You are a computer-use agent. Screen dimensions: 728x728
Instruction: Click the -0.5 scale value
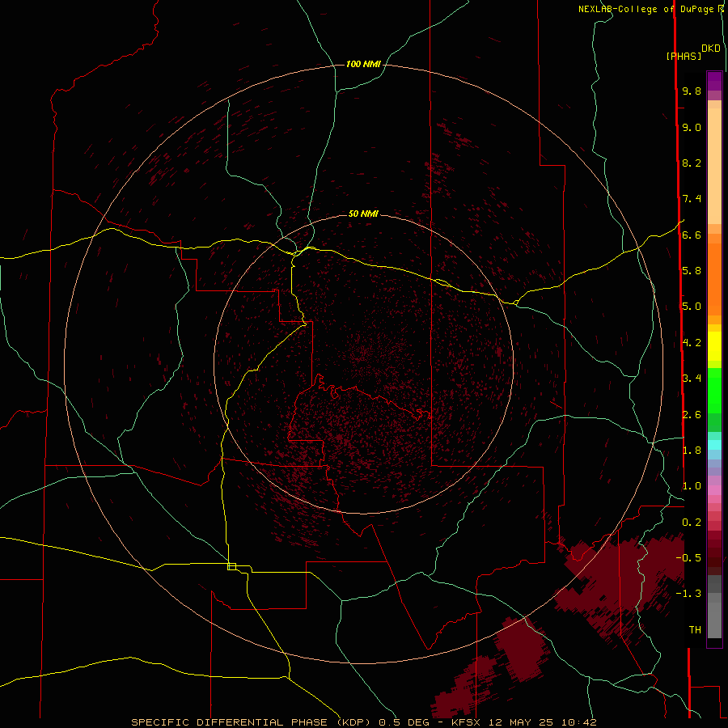click(x=688, y=557)
